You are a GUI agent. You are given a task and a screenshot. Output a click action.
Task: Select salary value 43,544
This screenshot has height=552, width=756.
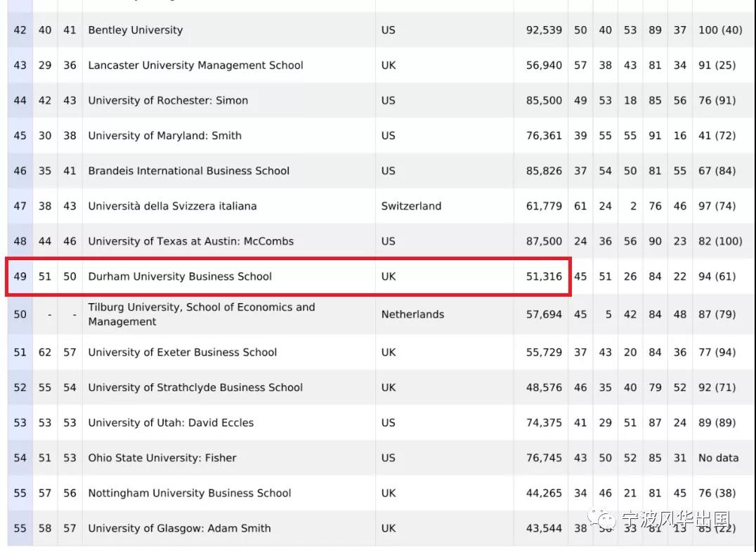point(544,528)
